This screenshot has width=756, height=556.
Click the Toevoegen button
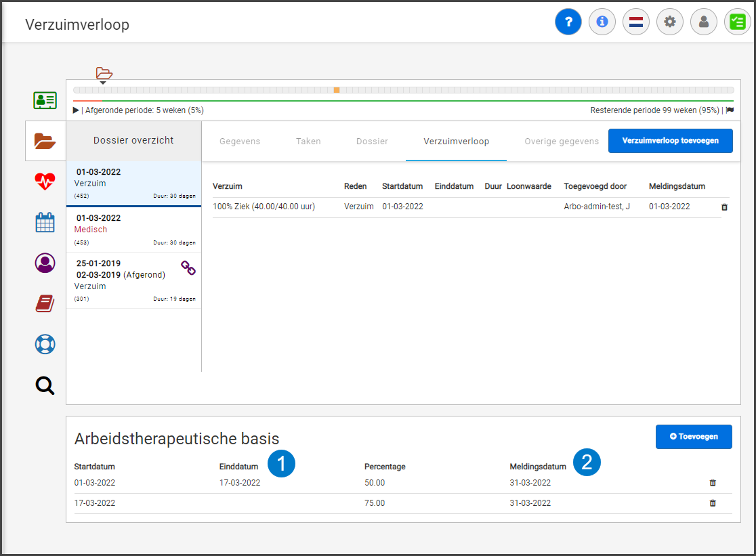tap(694, 437)
